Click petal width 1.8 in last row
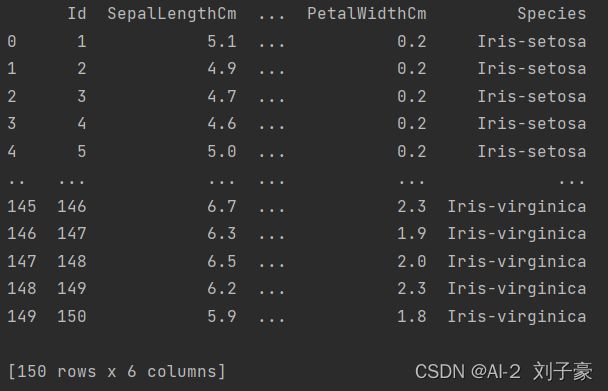This screenshot has width=608, height=391. 412,317
